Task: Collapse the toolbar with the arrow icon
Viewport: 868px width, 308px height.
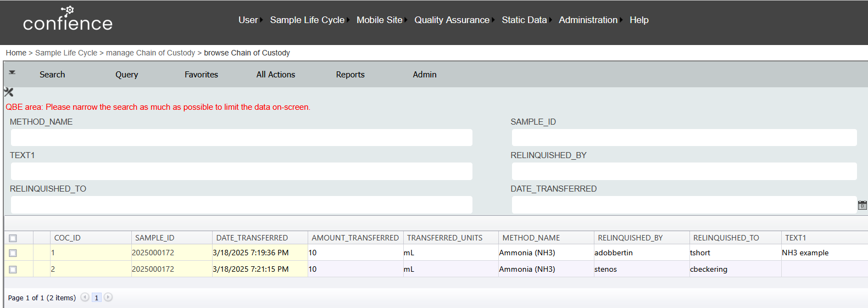Action: (x=12, y=72)
